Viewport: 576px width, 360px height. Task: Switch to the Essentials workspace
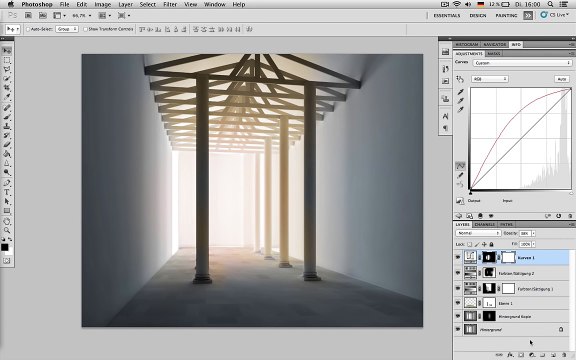(x=447, y=15)
